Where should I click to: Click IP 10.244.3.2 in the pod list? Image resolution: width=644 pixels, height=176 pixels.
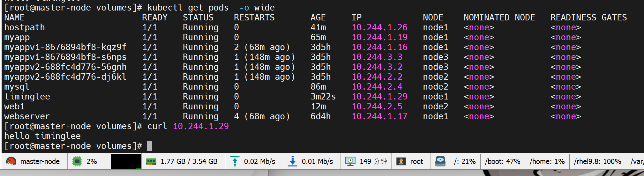click(x=377, y=67)
